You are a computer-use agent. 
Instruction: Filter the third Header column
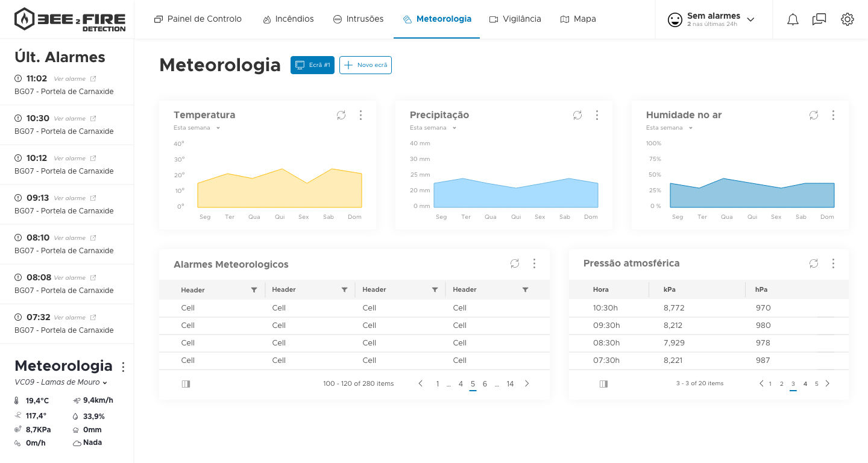[x=435, y=290]
